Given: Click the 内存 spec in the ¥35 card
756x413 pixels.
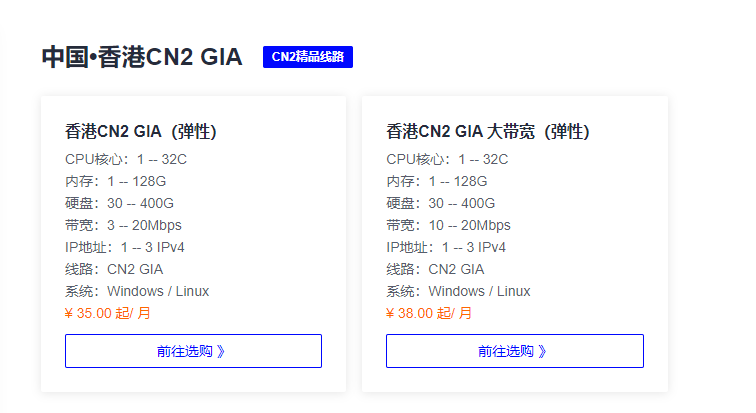Looking at the screenshot, I should [x=115, y=181].
